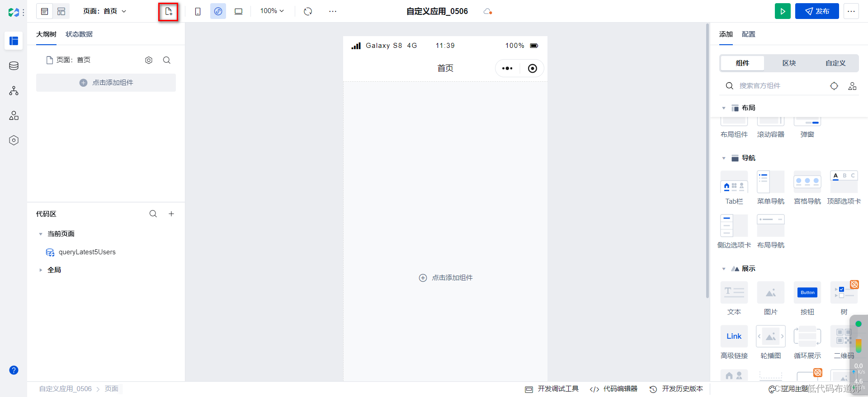Switch to phone device preview icon
This screenshot has height=397, width=868.
point(198,11)
